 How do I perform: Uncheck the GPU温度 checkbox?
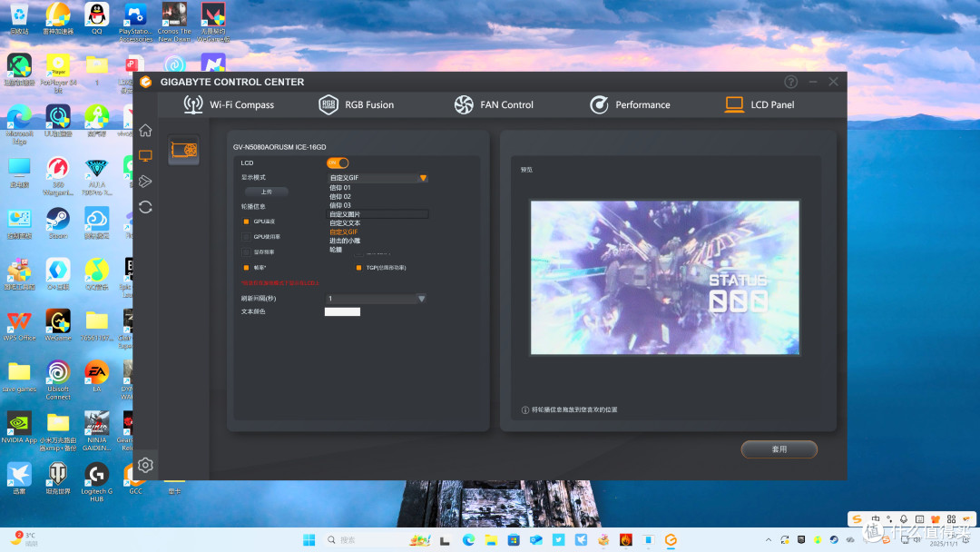[x=246, y=222]
